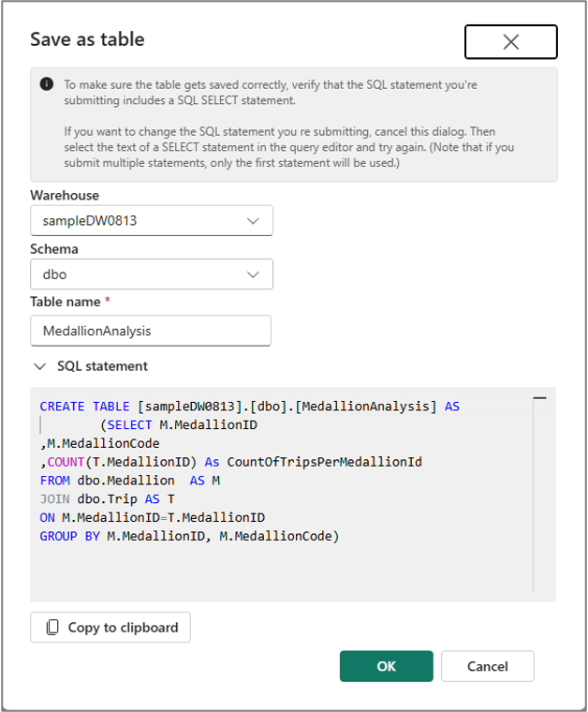Click the CREATE TABLE line in code
588x712 pixels.
coord(250,406)
